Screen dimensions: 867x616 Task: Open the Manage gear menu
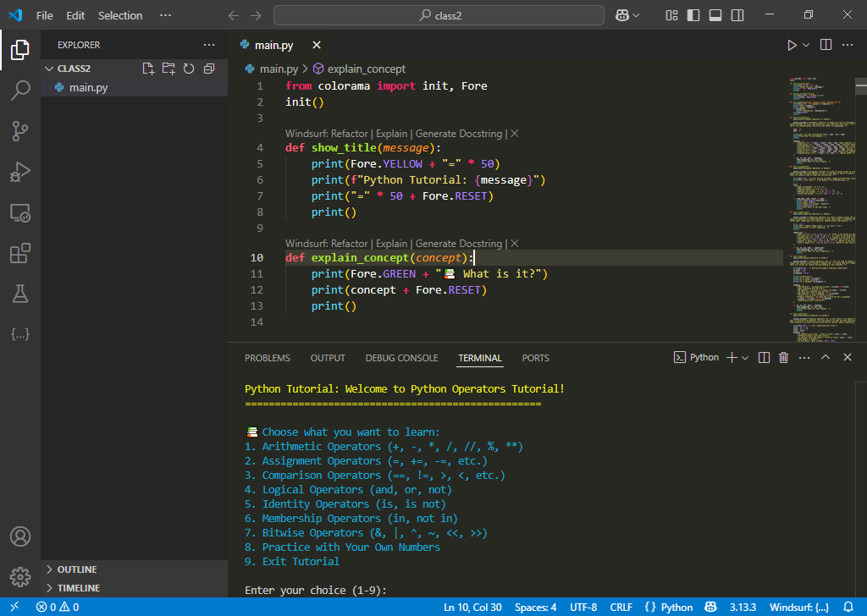[20, 577]
